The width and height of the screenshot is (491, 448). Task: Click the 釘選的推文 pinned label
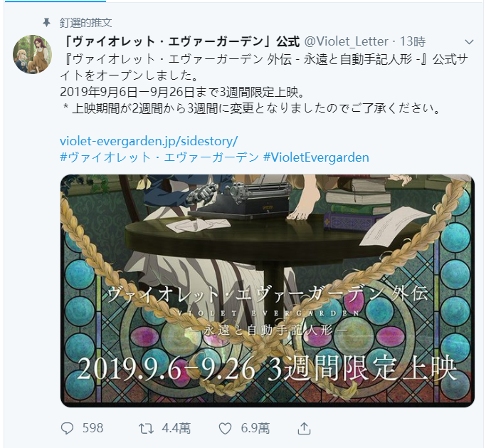(x=85, y=23)
